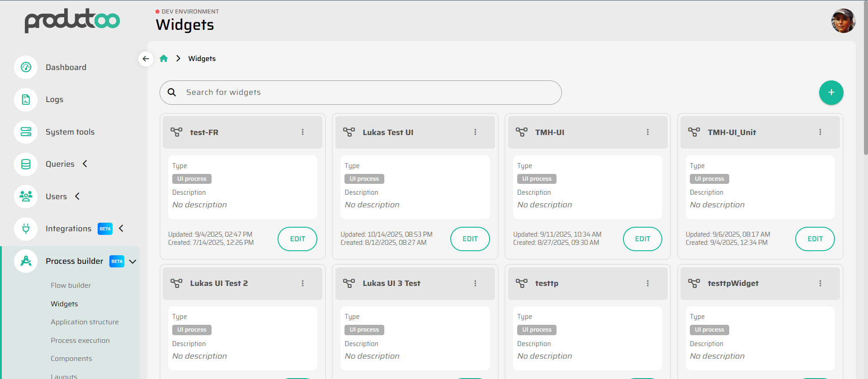Open Flow builder in sidebar
Viewport: 868px width, 379px height.
coord(71,285)
